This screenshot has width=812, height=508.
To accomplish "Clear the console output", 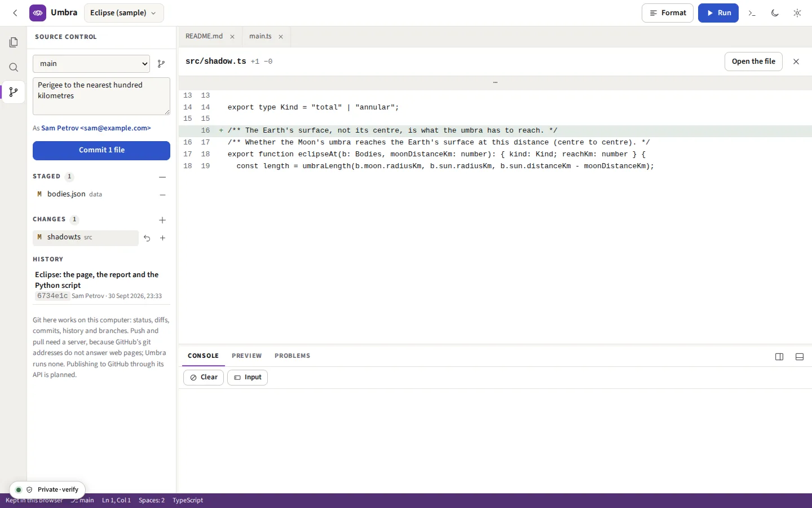I will coord(204,378).
